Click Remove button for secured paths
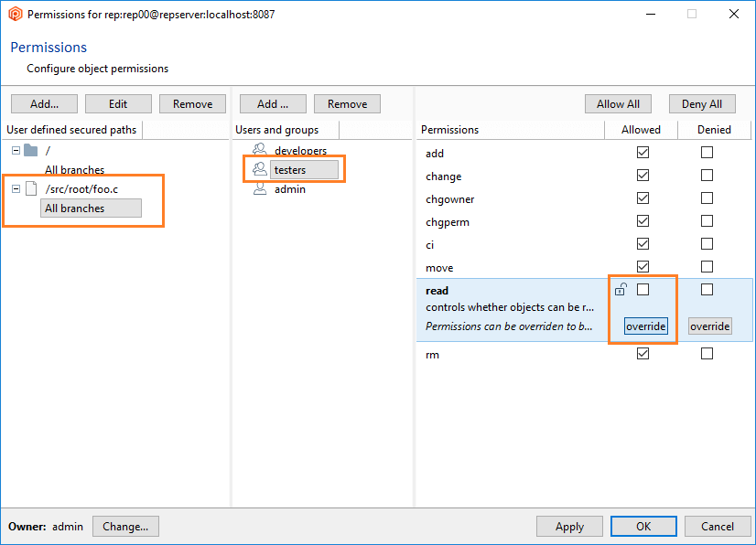756x545 pixels. click(193, 103)
